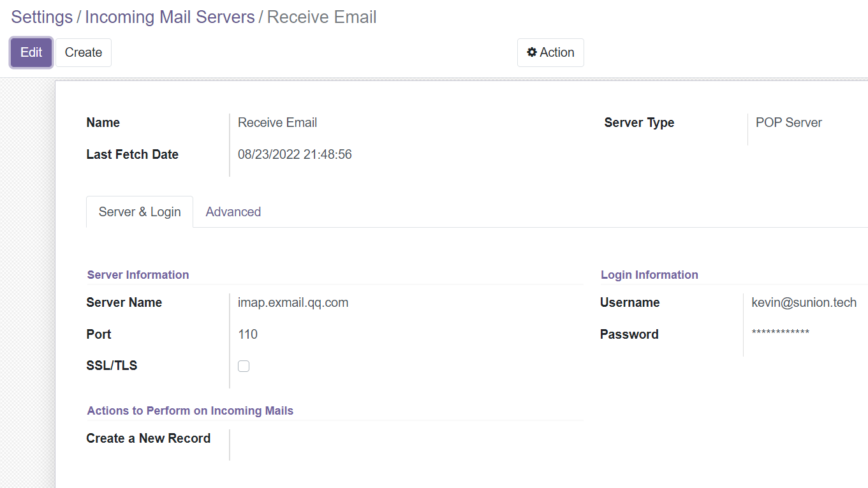Click the server name imap.exmail.qq.com

point(293,302)
